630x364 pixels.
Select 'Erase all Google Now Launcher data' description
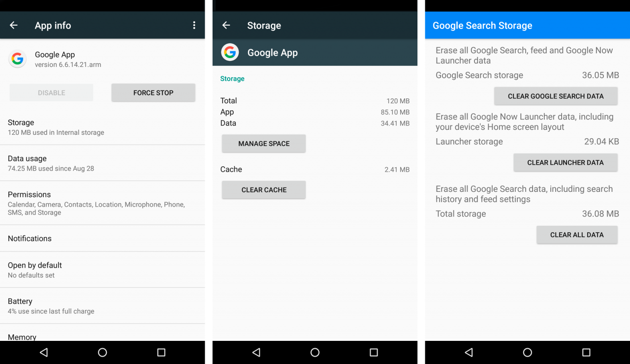click(x=525, y=121)
